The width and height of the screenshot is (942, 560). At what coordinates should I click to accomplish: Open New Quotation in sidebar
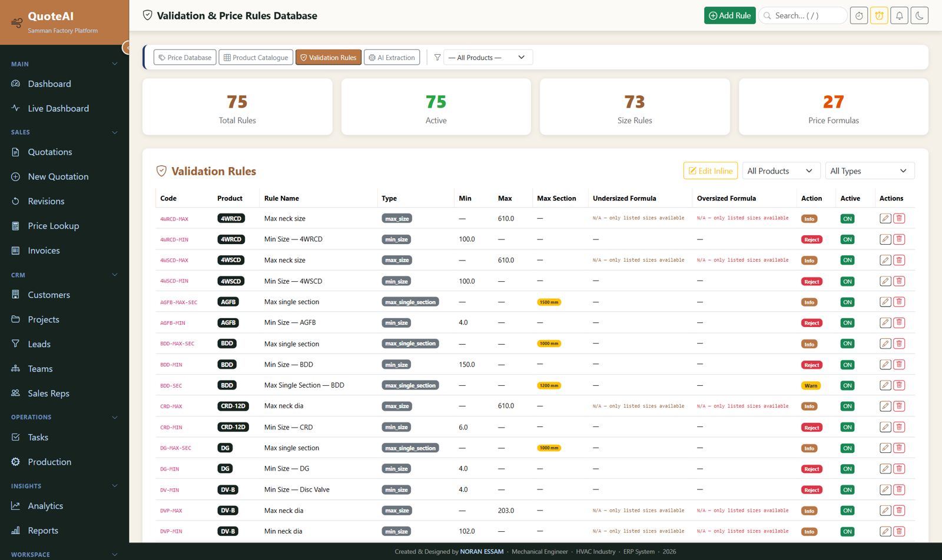(x=58, y=176)
